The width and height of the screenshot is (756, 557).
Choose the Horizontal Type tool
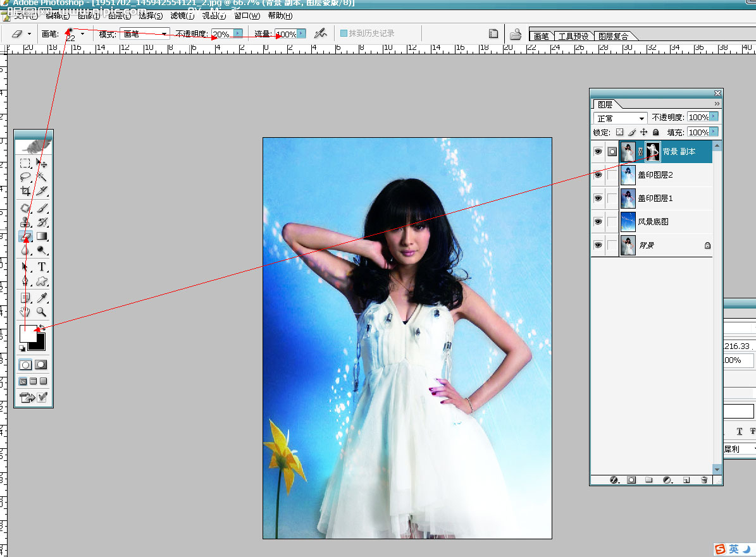pos(42,266)
